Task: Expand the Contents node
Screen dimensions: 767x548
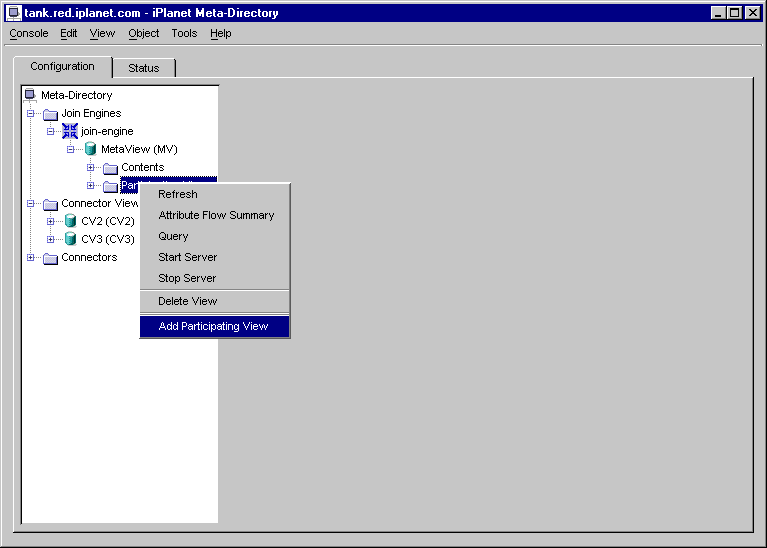Action: [x=90, y=167]
